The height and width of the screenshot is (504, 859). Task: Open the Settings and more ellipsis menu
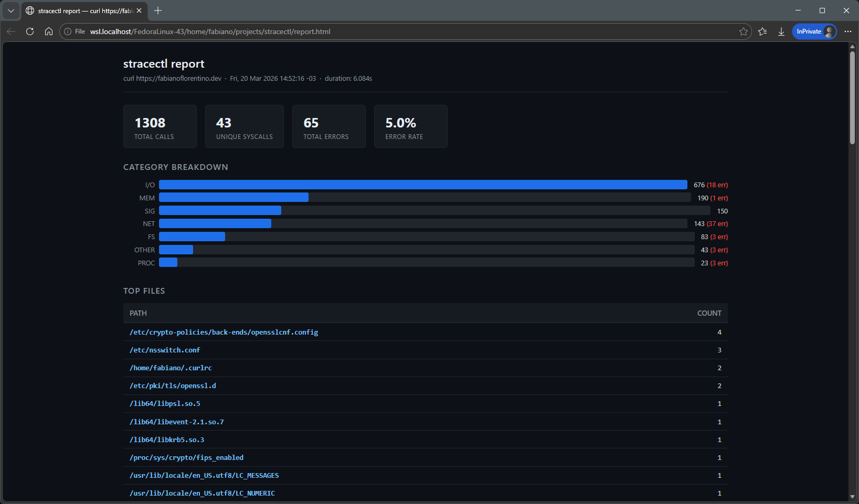click(x=847, y=31)
